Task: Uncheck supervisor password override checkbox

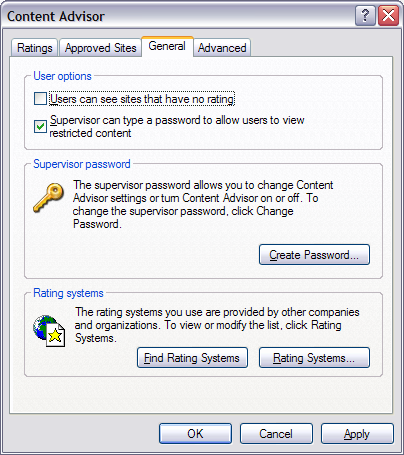Action: click(x=40, y=126)
